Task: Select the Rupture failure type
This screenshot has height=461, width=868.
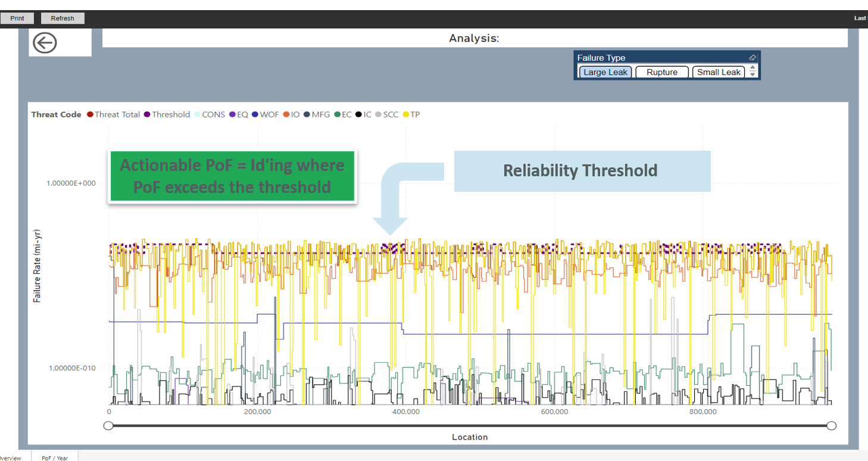Action: pos(661,72)
